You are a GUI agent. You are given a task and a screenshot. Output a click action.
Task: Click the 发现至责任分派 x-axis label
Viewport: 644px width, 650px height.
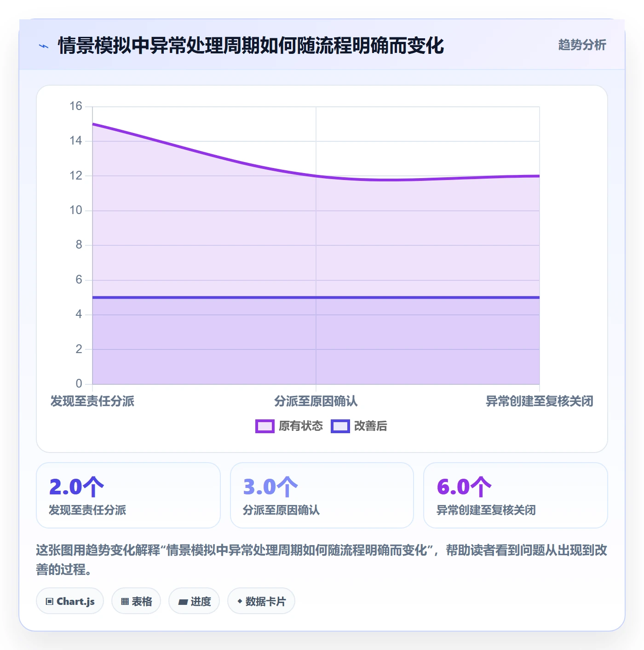pos(92,401)
